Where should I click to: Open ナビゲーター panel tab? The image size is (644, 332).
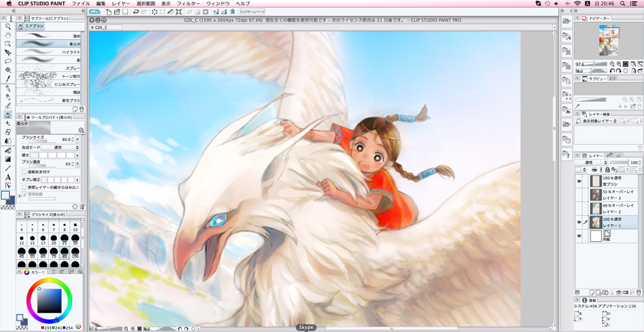coord(595,18)
